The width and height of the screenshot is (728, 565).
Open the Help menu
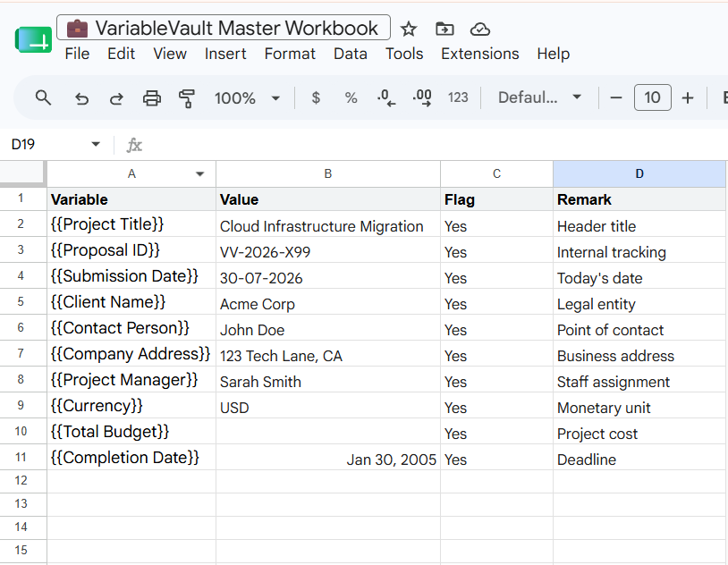[554, 54]
